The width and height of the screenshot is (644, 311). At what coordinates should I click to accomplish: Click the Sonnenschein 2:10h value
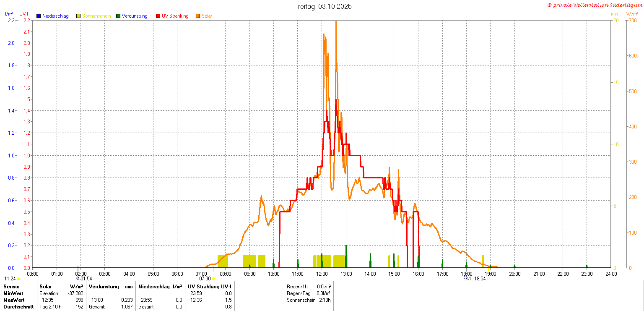[325, 300]
